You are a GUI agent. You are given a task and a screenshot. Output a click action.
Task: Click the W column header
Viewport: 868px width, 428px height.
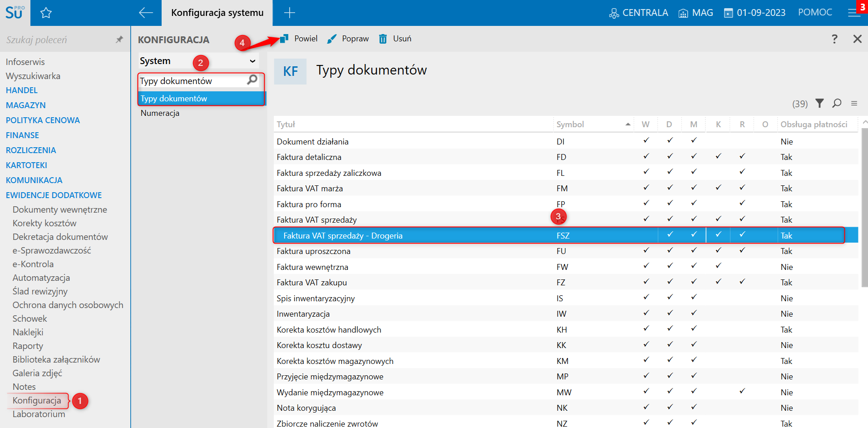[646, 124]
